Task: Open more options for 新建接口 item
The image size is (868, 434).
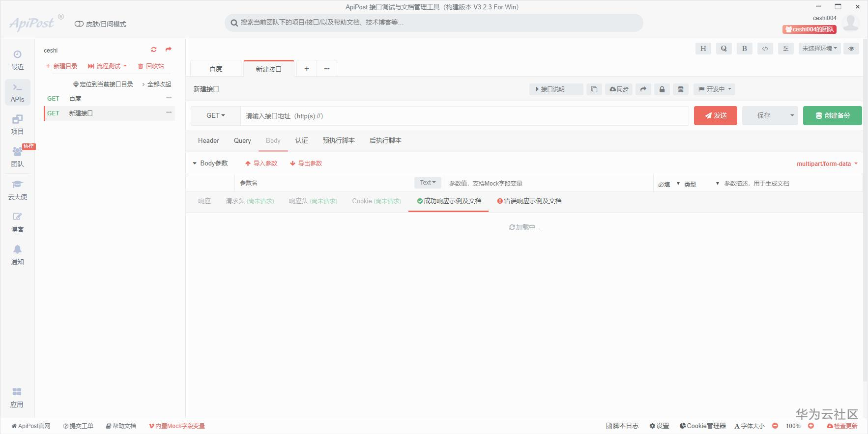Action: [x=169, y=112]
